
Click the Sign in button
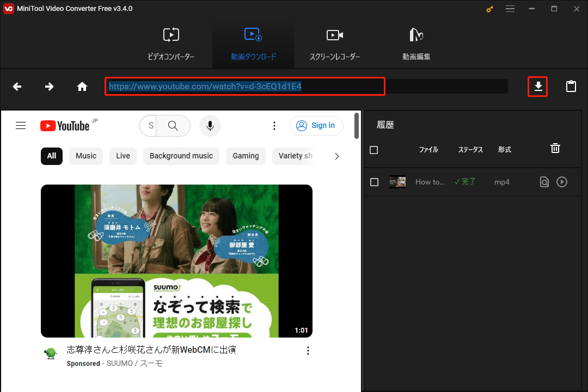point(316,125)
